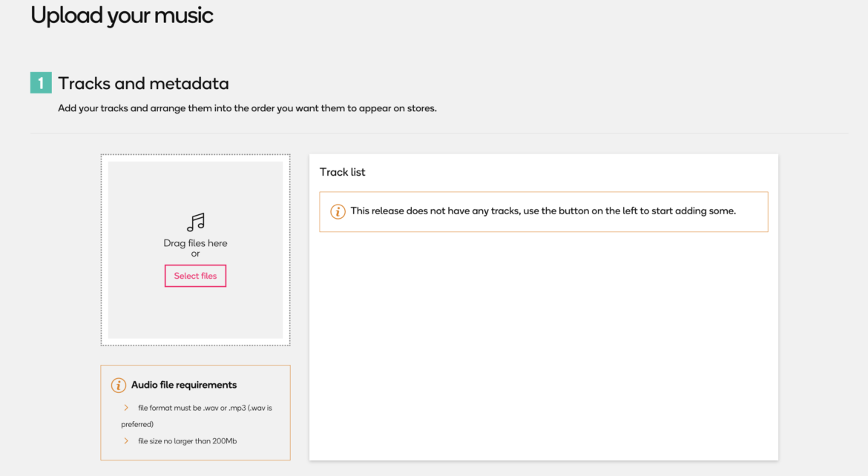Click the orange border of the requirements info box

(x=195, y=365)
